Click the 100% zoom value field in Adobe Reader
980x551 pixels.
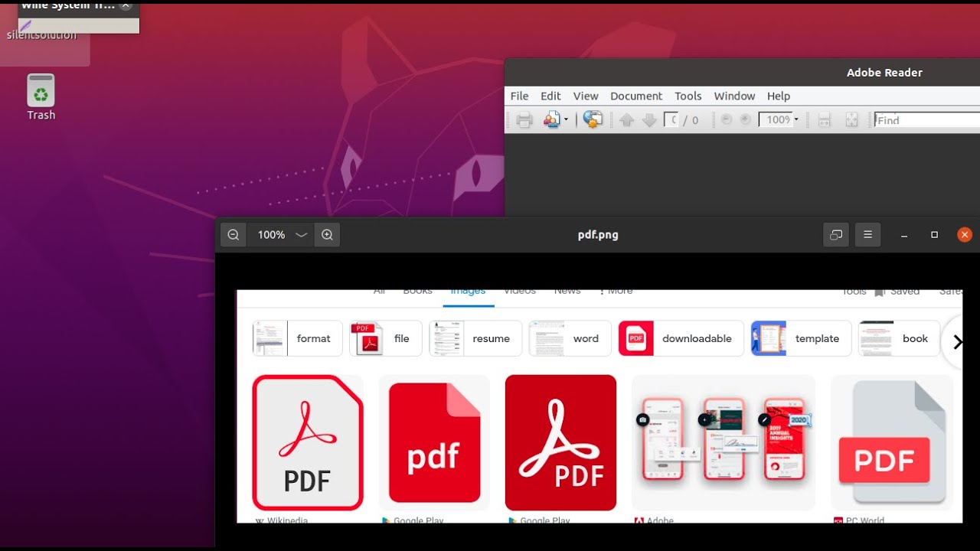click(x=775, y=119)
